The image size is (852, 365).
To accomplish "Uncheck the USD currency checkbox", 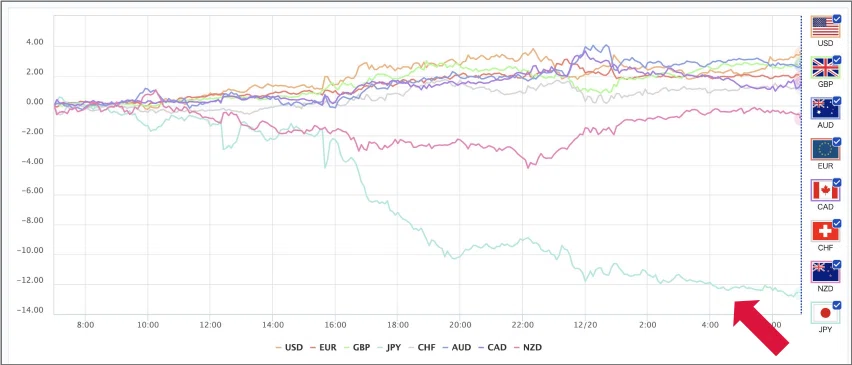I will click(x=837, y=18).
